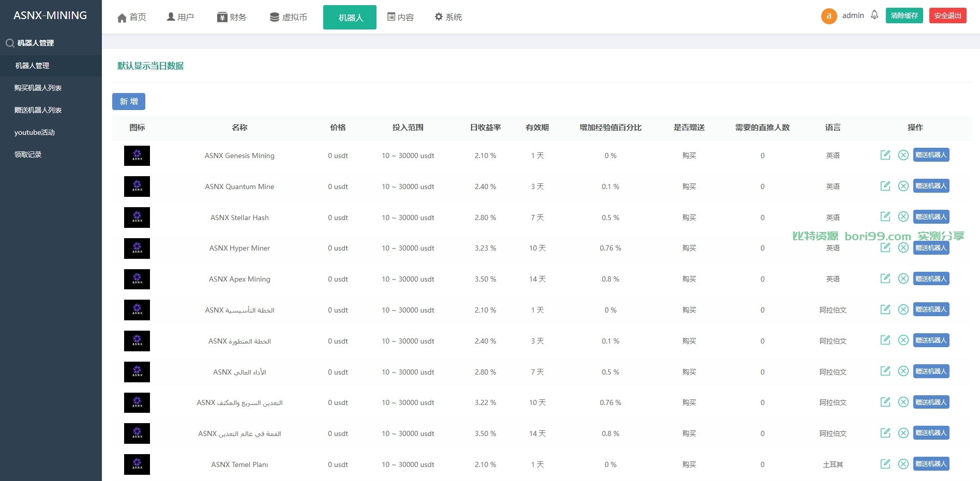
Task: Open the notification bell icon
Action: coord(875,15)
